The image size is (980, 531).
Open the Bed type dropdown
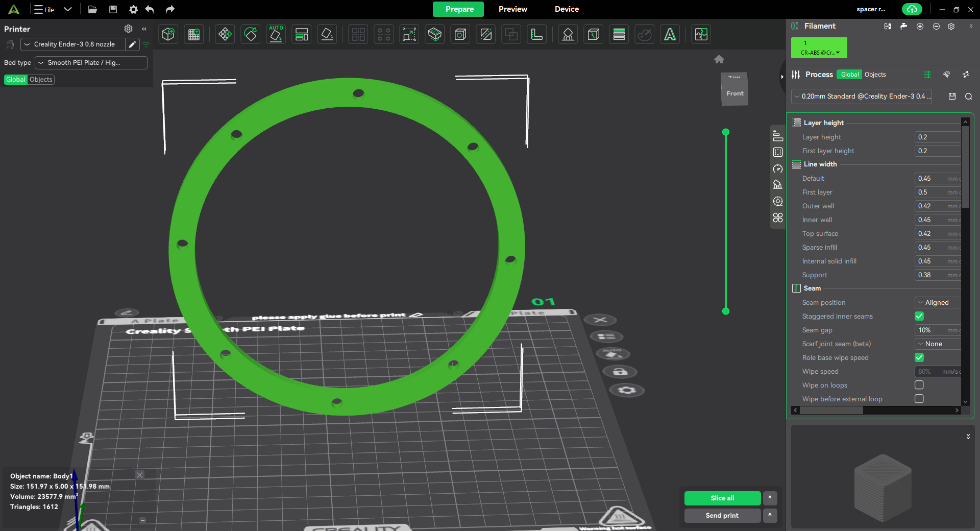tap(91, 63)
